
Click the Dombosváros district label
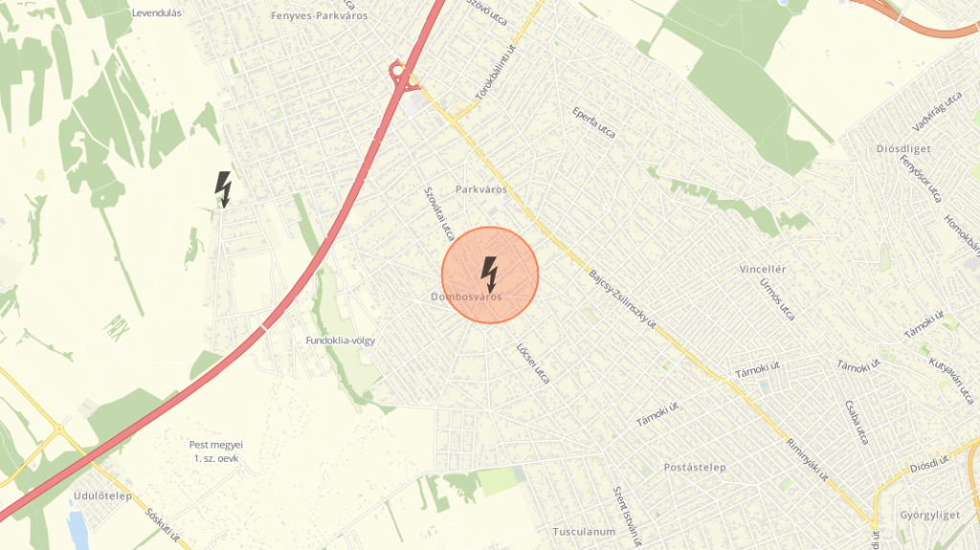(x=466, y=297)
